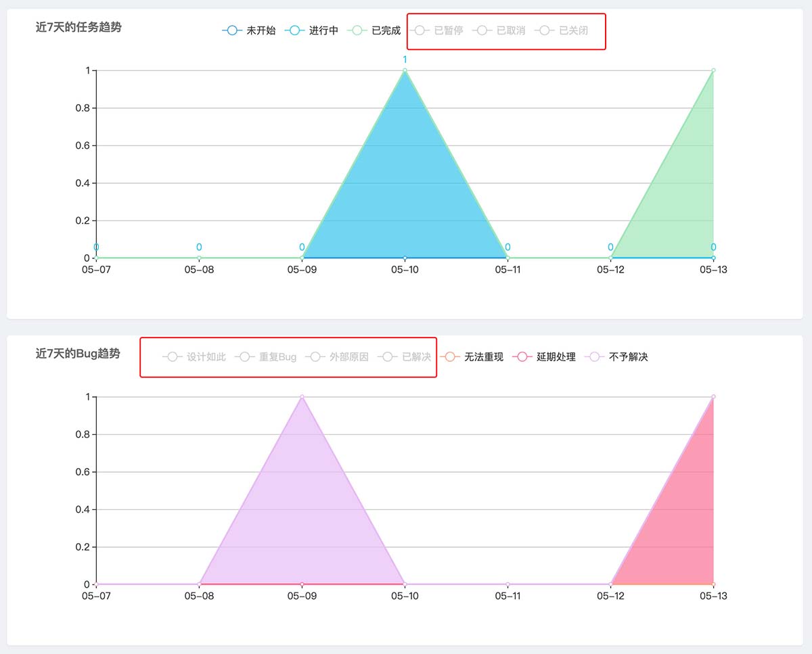The width and height of the screenshot is (812, 654).
Task: Click the 近7天的任务趋势 title
Action: [79, 28]
